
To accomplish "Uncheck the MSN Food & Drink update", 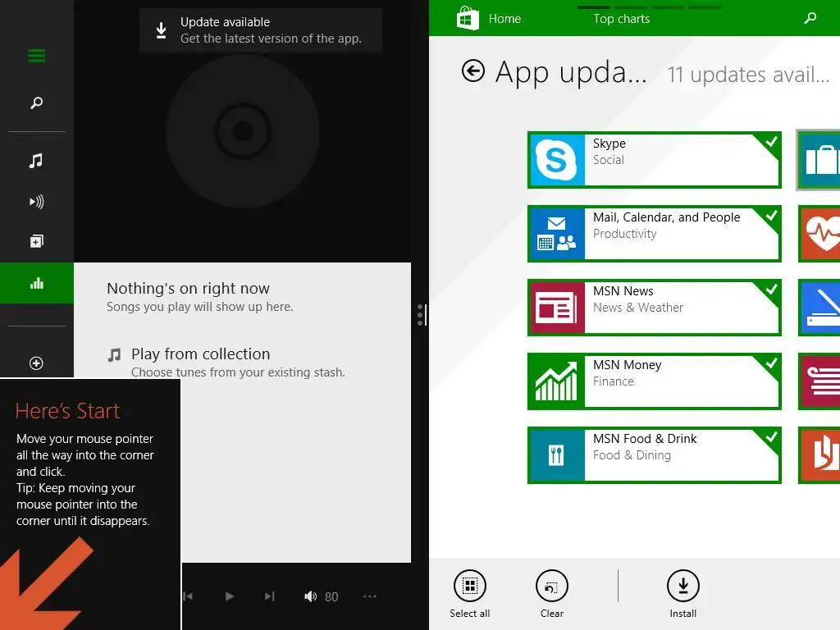I will [771, 438].
